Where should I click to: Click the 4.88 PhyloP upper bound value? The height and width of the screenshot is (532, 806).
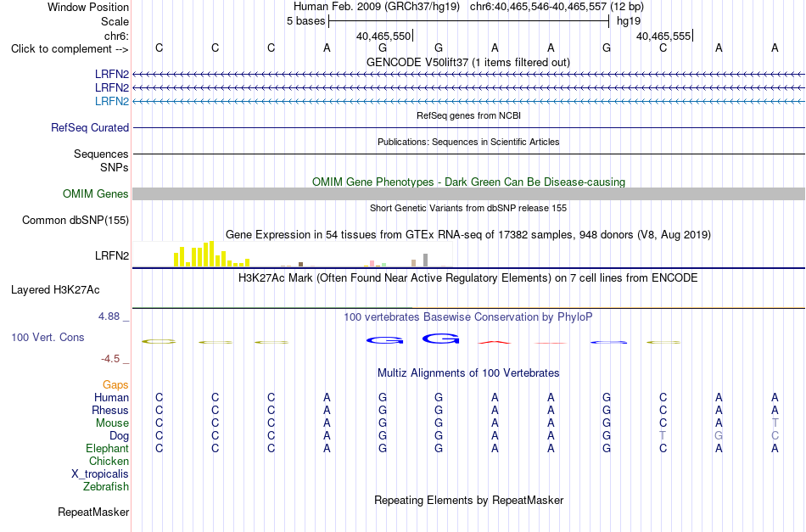point(109,316)
